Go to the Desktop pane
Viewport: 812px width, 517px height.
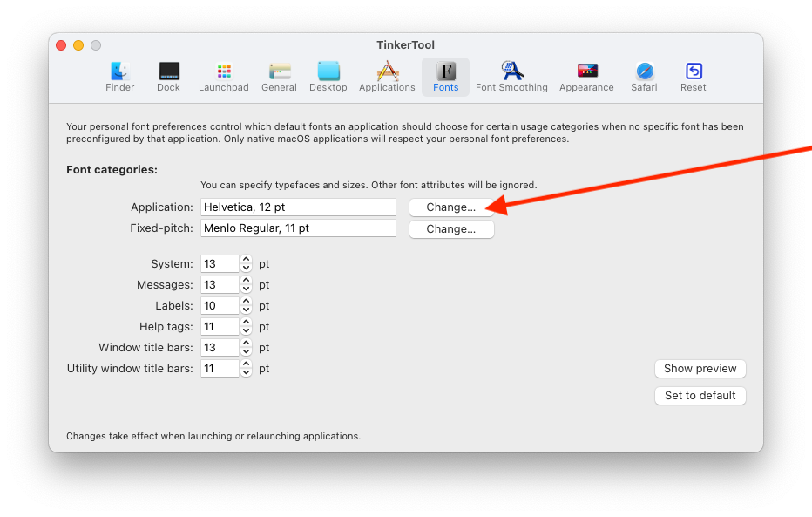(x=328, y=77)
